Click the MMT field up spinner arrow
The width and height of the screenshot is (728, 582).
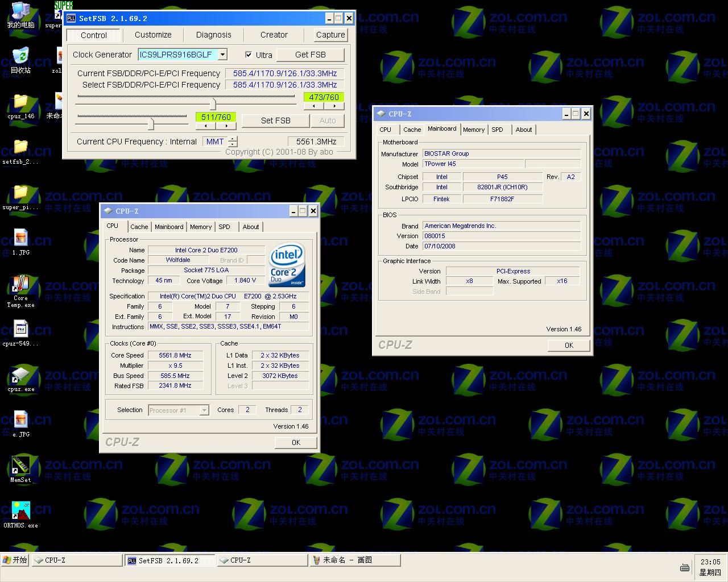(x=233, y=139)
